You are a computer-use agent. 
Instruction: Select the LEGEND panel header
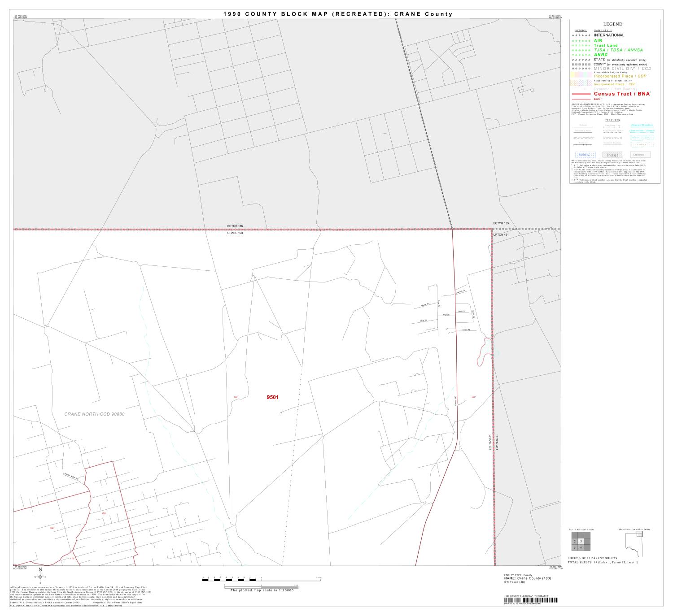tap(612, 24)
